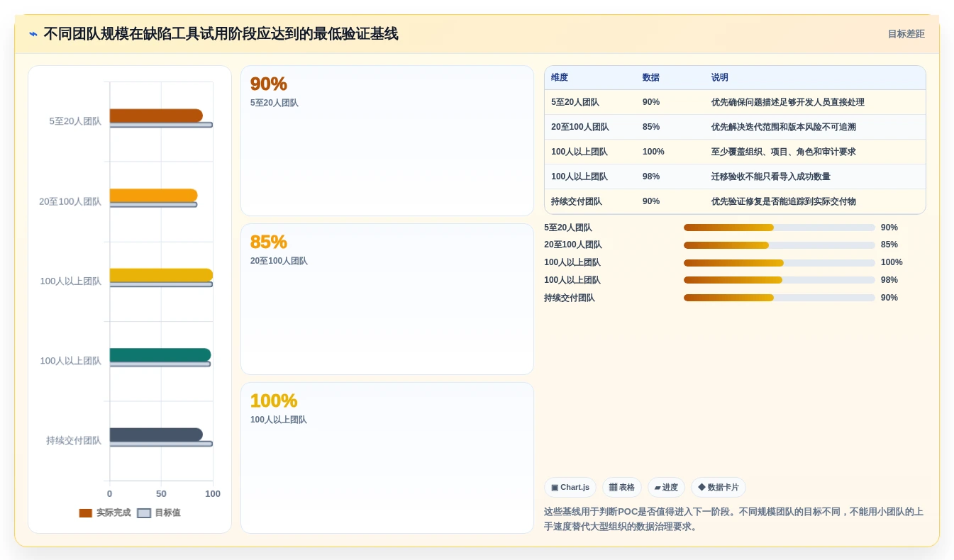The image size is (954, 560).
Task: Click 至少覆盖组织、项目、角色和审计要求
Action: [x=784, y=152]
